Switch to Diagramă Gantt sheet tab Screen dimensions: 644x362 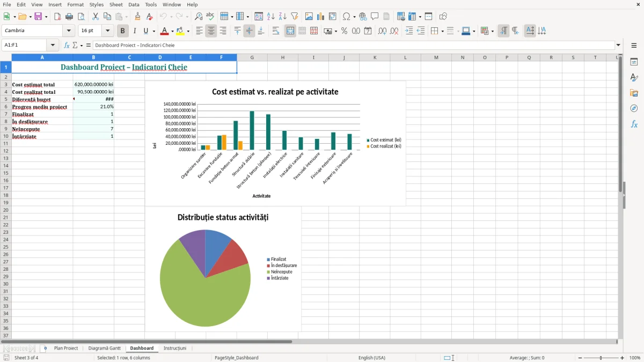click(x=105, y=348)
